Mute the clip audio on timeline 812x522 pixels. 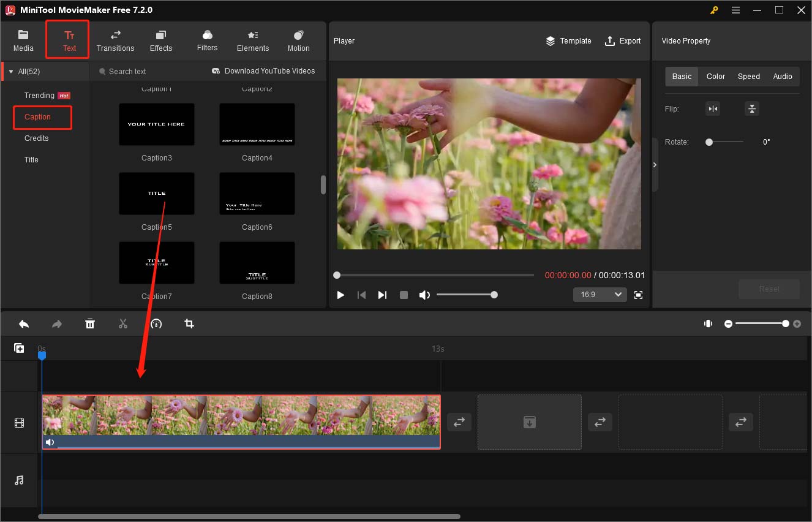50,442
